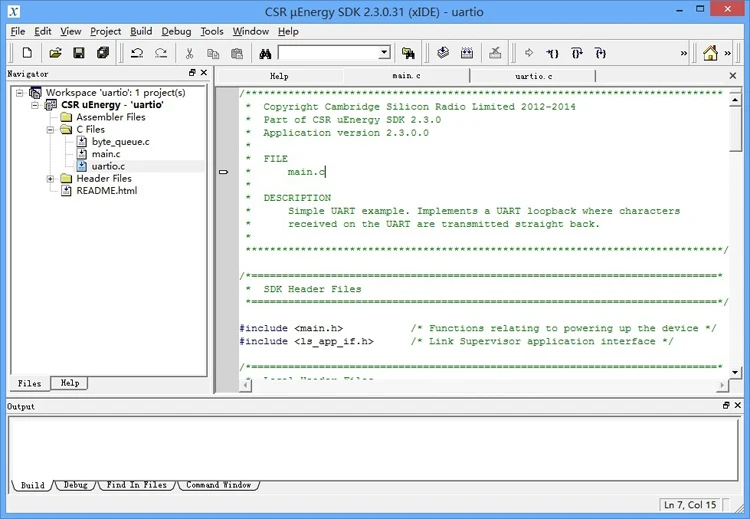Open the Build menu
This screenshot has width=750, height=519.
tap(141, 32)
